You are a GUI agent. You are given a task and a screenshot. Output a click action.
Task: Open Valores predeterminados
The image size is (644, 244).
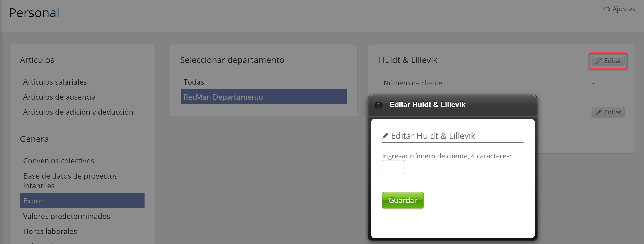pos(67,216)
